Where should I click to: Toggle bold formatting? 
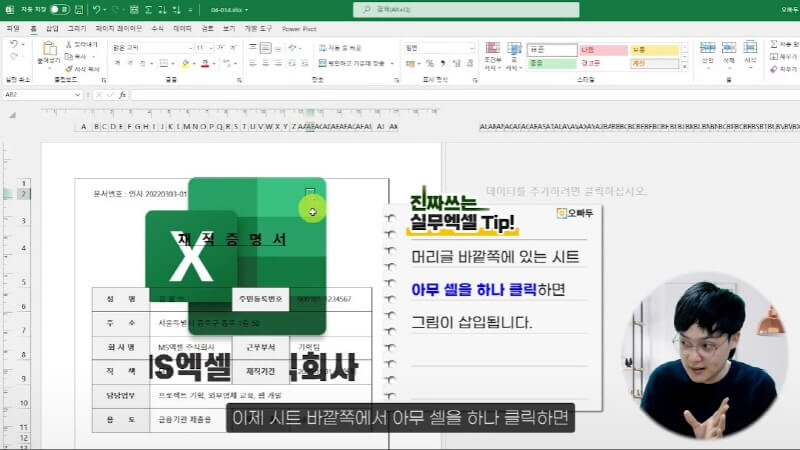117,63
